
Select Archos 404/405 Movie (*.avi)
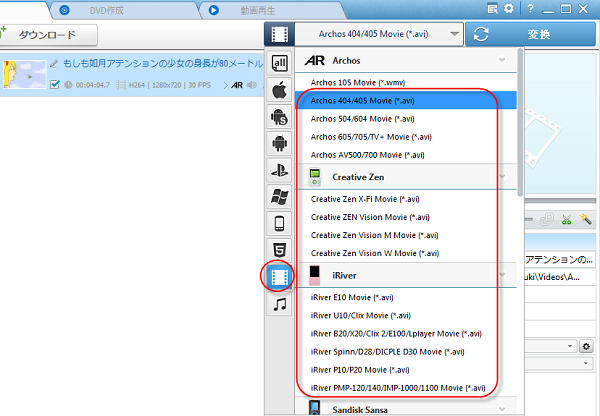(406, 100)
